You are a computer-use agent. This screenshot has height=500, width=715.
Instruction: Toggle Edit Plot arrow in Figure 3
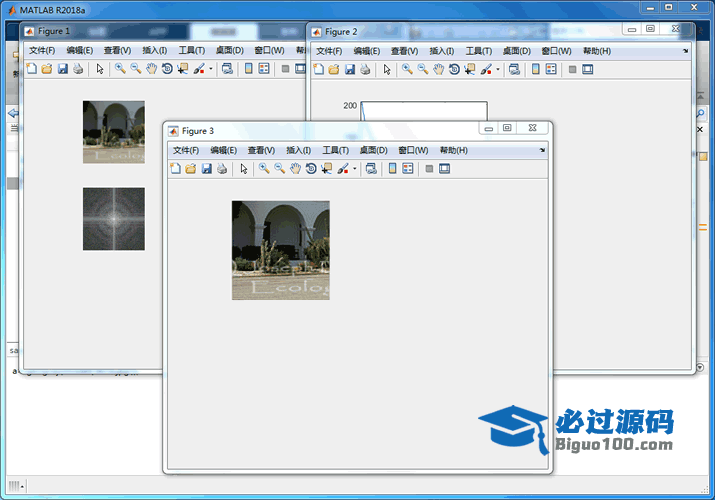click(242, 169)
